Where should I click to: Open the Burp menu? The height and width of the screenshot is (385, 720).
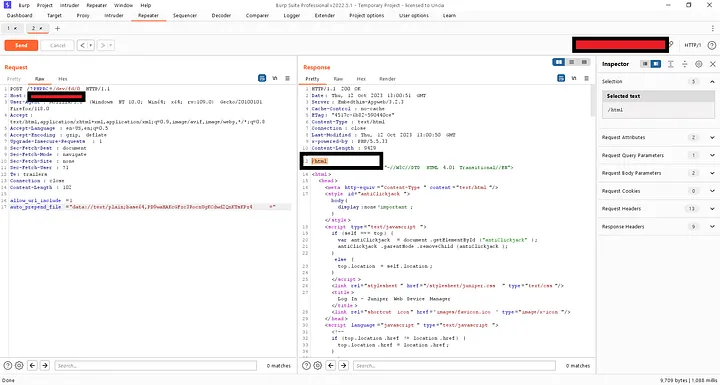point(24,6)
